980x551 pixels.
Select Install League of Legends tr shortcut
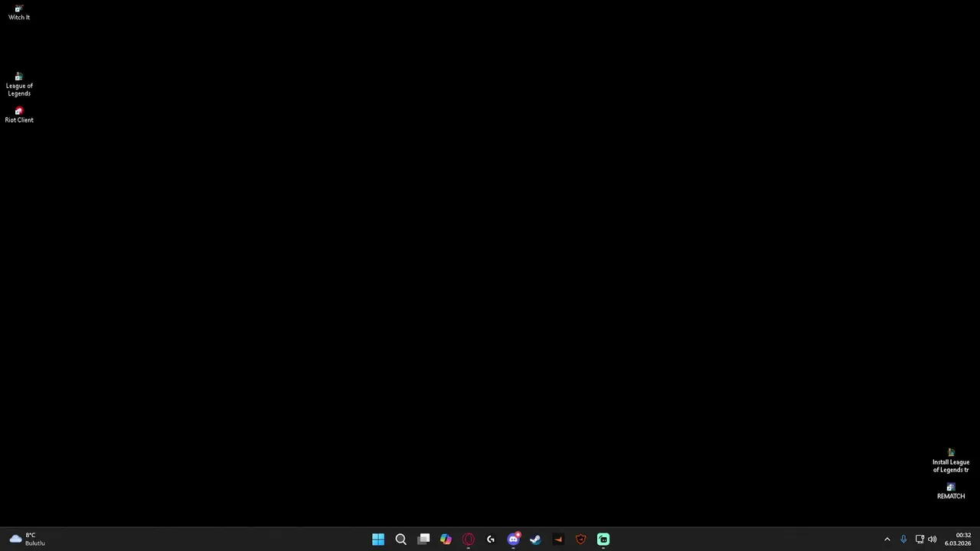click(x=951, y=461)
